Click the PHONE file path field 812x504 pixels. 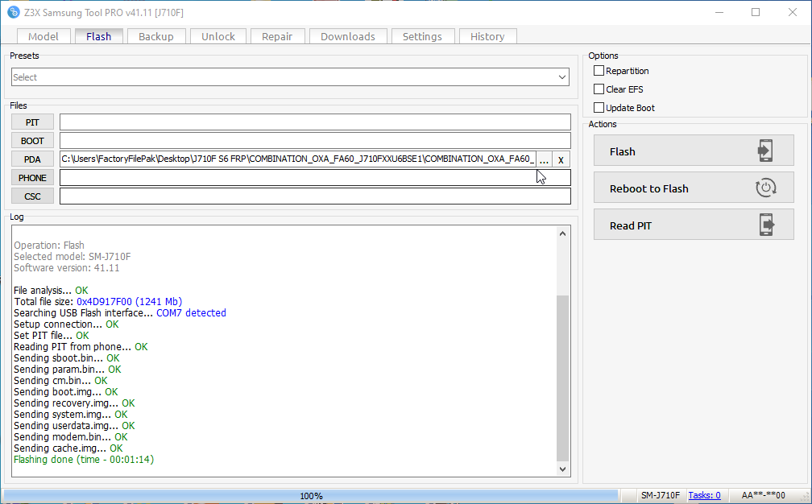click(x=315, y=178)
